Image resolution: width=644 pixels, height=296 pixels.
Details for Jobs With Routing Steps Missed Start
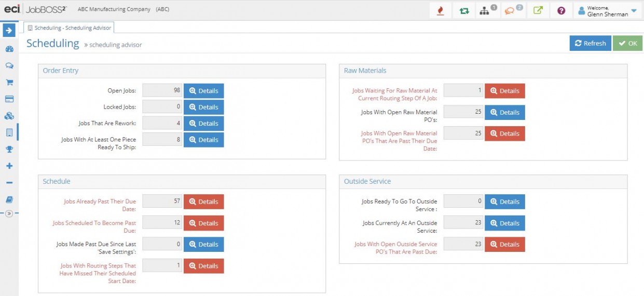[x=203, y=266]
